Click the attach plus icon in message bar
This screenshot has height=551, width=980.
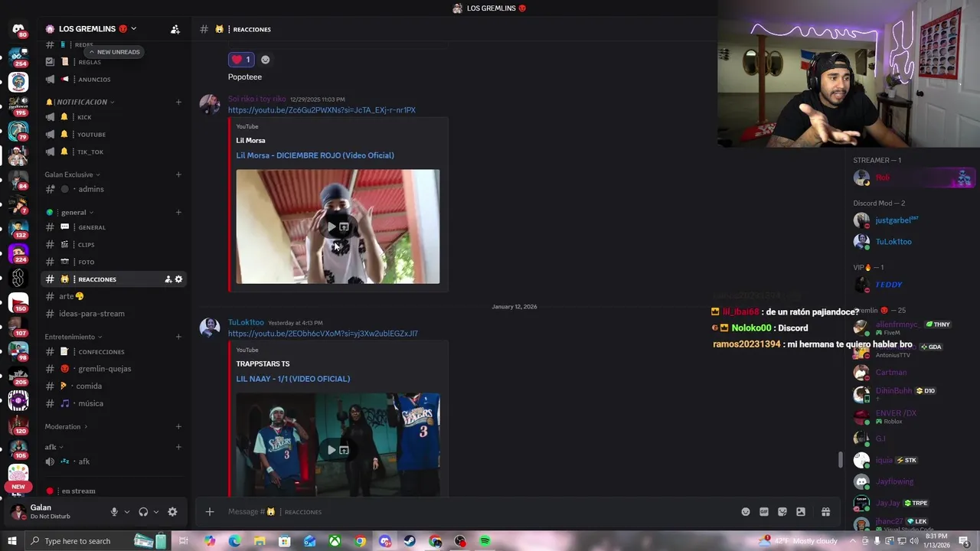(210, 512)
